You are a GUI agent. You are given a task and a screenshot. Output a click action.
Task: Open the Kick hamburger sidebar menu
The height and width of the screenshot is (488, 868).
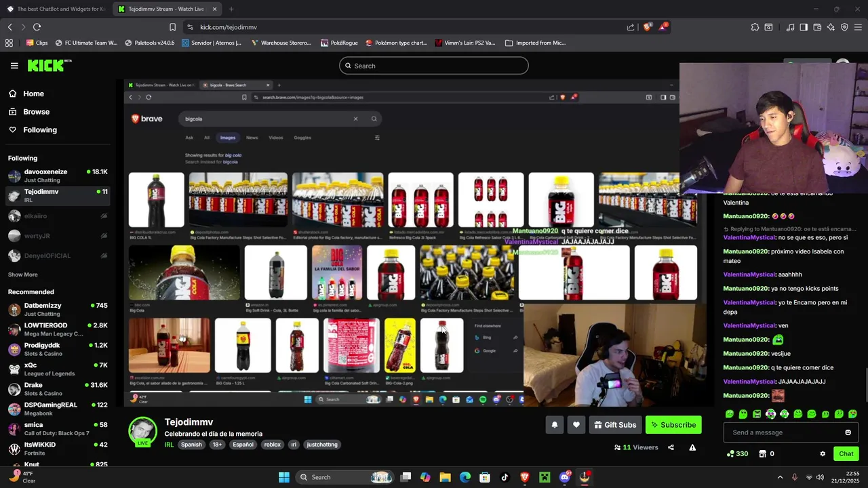click(14, 66)
